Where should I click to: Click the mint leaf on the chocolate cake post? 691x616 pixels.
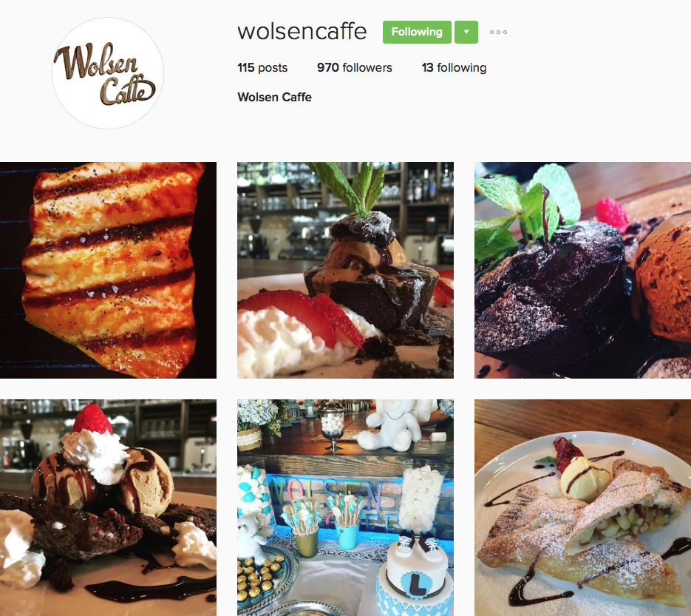click(353, 187)
